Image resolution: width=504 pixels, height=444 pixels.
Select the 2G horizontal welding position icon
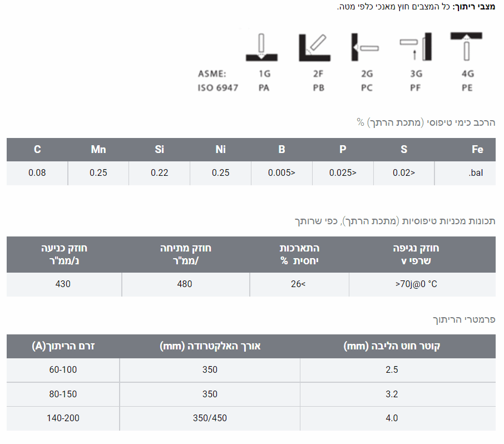click(365, 47)
